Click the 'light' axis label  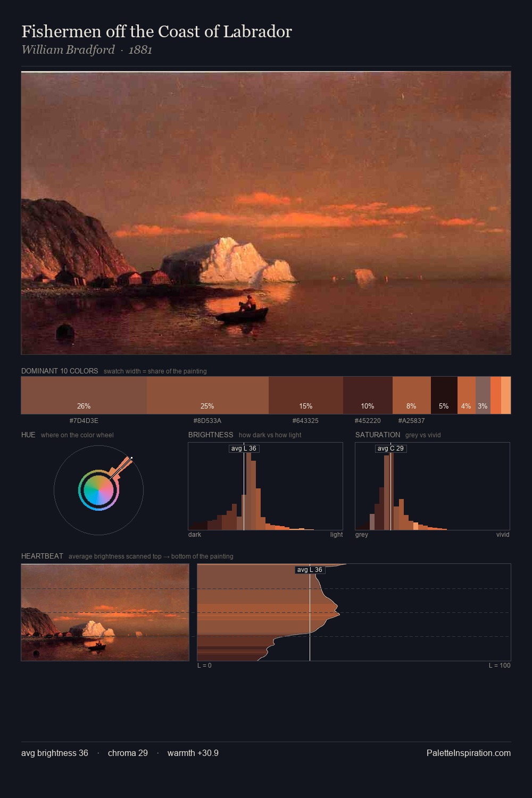336,535
